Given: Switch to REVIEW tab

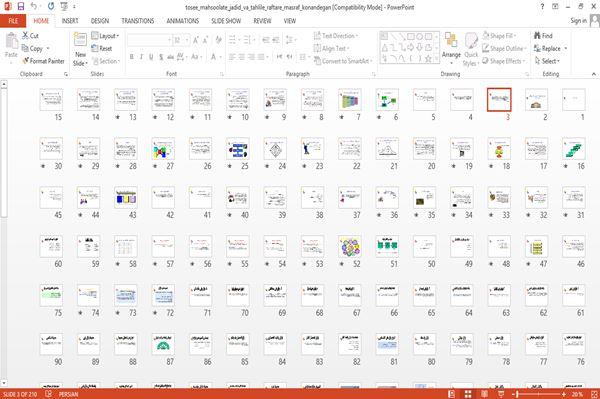Looking at the screenshot, I should click(262, 21).
